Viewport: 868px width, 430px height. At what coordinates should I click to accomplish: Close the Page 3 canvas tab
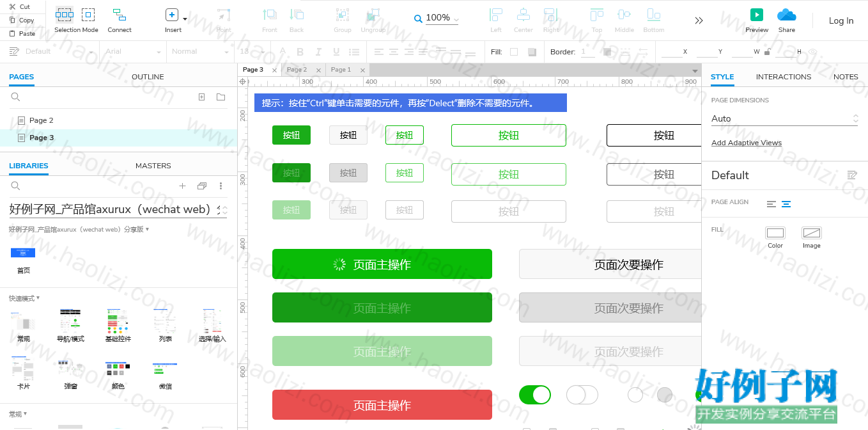click(274, 70)
